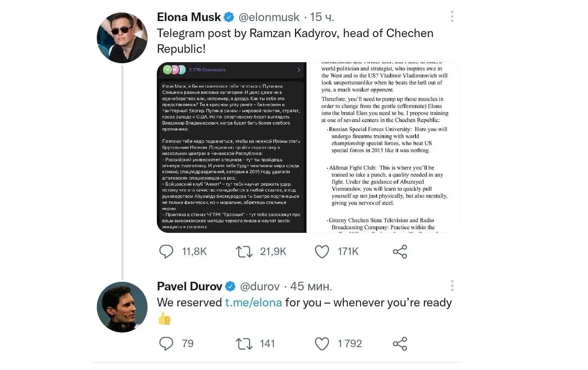
Task: Click the @durov handle
Action: click(260, 286)
